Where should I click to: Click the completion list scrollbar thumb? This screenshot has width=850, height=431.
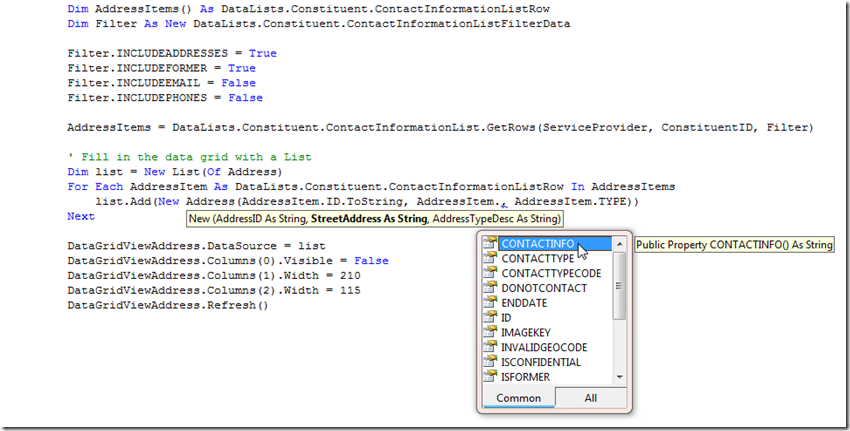pos(619,285)
